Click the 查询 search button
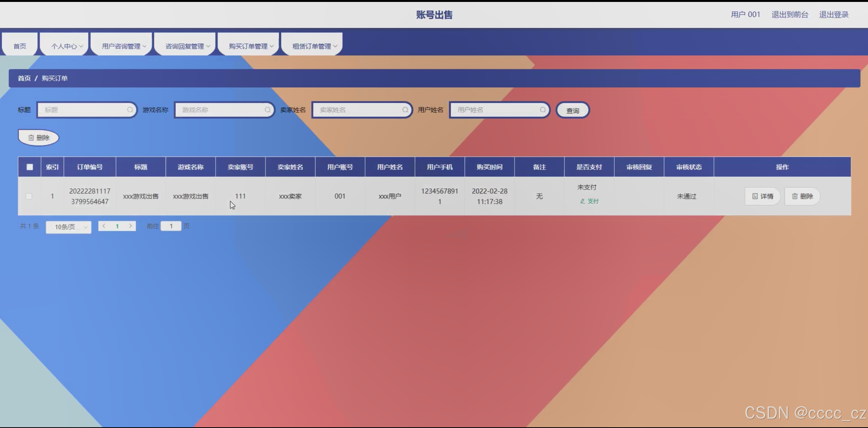The image size is (868, 428). tap(573, 110)
